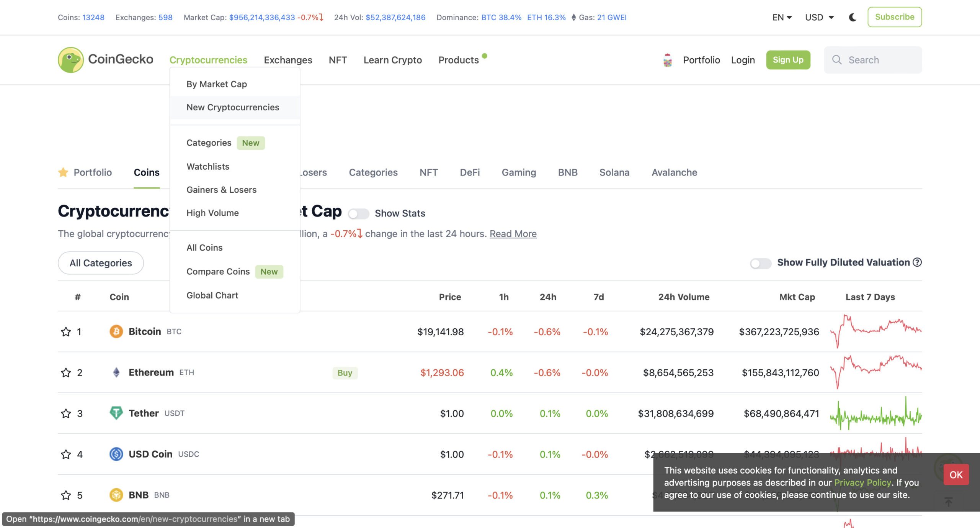Open the Exchanges nav menu
The width and height of the screenshot is (980, 528).
pyautogui.click(x=288, y=60)
